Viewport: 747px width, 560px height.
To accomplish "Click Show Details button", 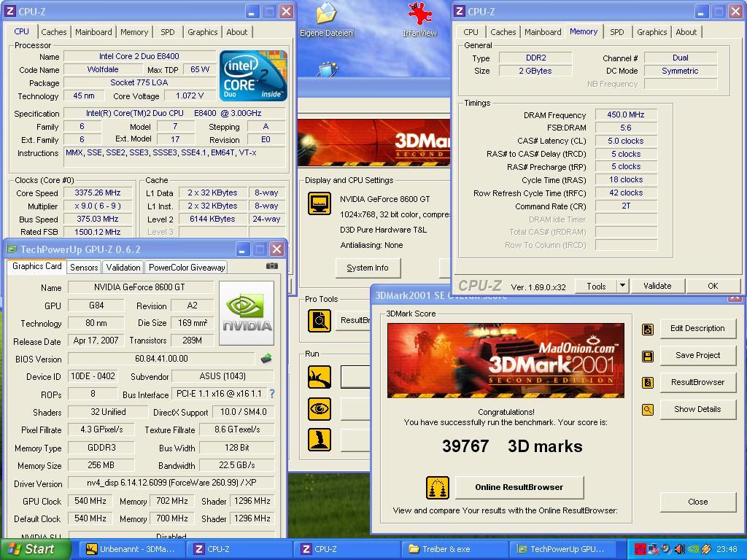I will click(697, 409).
